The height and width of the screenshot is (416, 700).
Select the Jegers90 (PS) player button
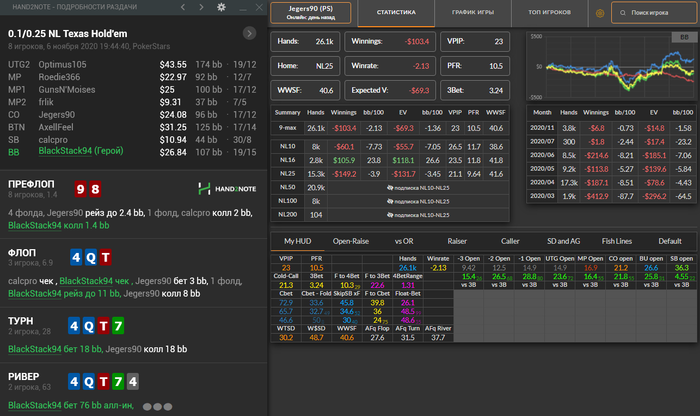coord(310,12)
